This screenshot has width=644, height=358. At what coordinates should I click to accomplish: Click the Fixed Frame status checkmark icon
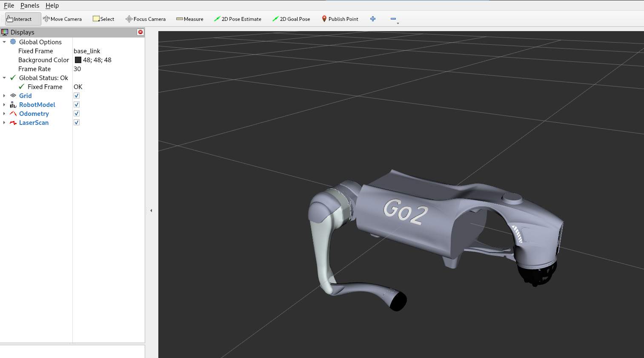(x=22, y=87)
